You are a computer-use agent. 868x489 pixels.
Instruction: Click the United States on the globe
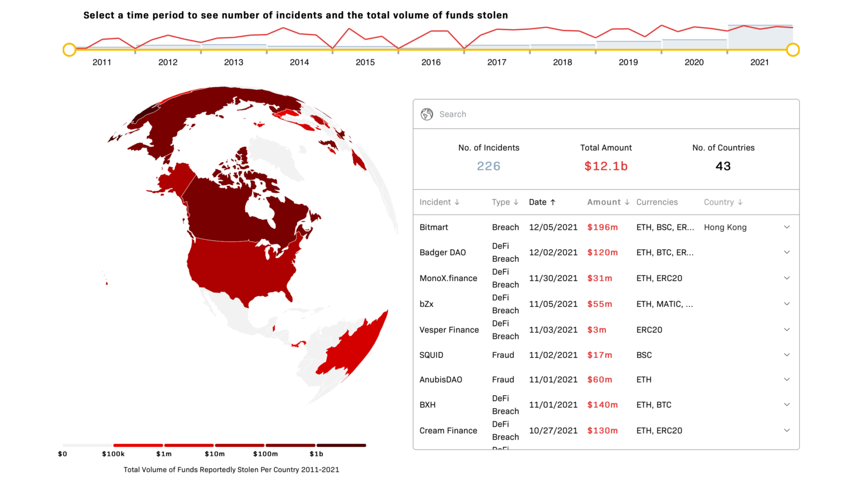coord(237,266)
